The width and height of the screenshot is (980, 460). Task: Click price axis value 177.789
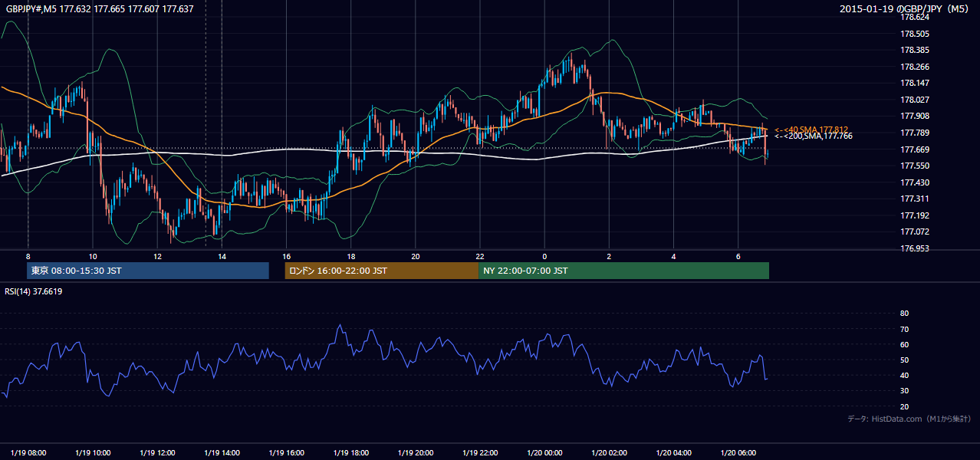point(915,133)
